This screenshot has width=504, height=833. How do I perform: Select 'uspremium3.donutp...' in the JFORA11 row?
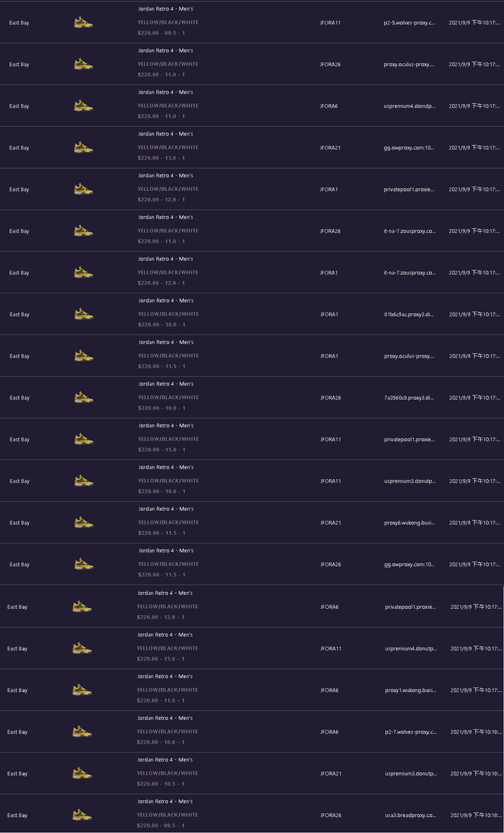tap(410, 481)
